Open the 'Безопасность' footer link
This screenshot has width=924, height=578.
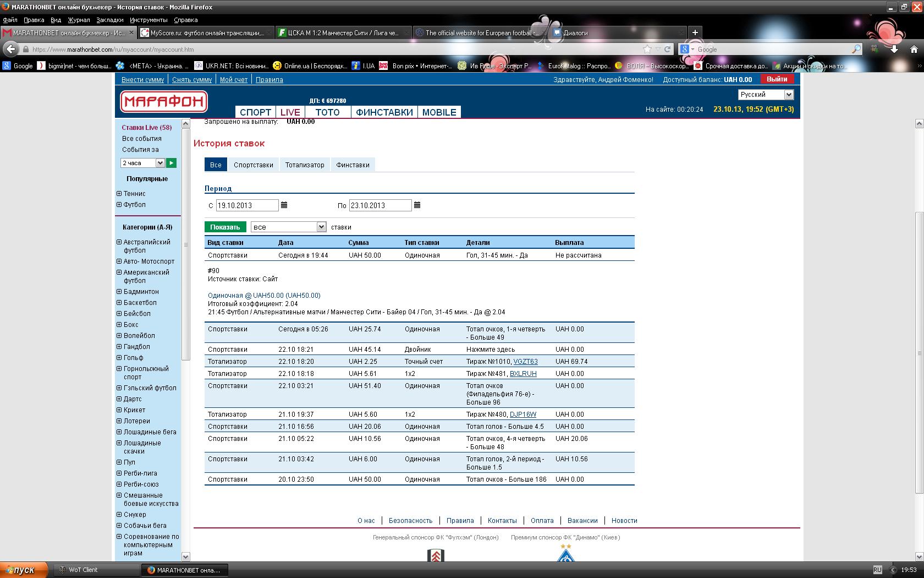coord(410,521)
